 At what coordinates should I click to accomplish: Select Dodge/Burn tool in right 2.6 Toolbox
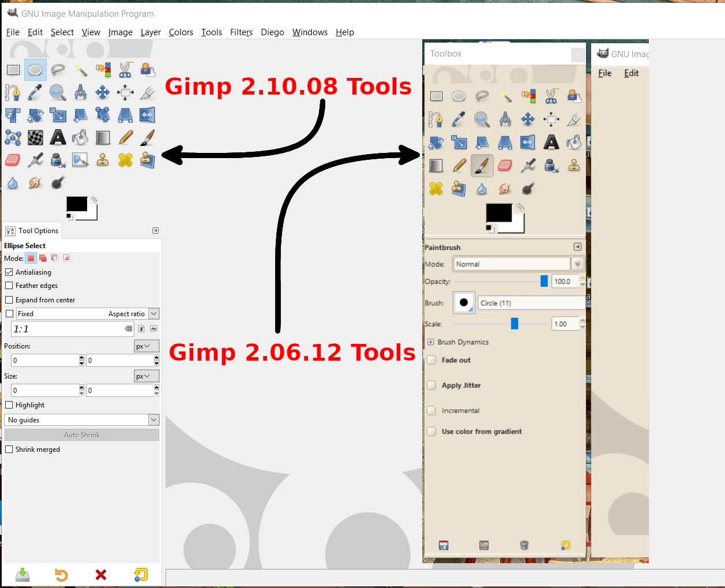[x=528, y=189]
